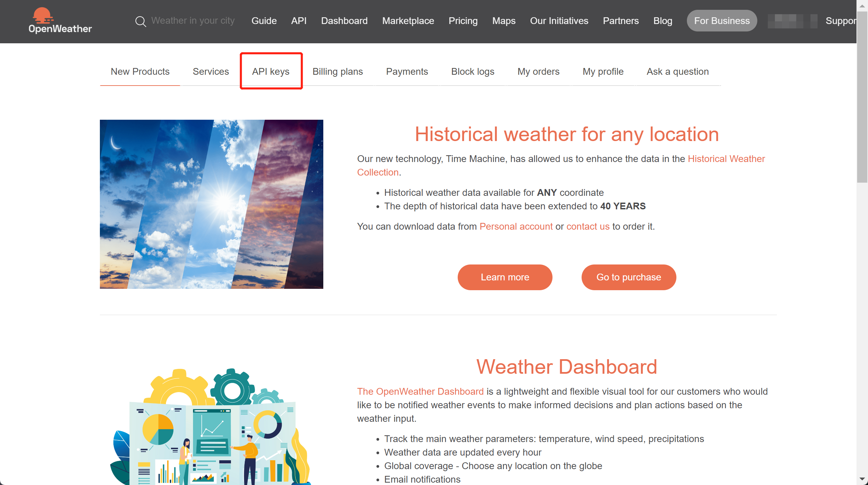Open the Personal account link
The width and height of the screenshot is (868, 485).
(x=516, y=226)
